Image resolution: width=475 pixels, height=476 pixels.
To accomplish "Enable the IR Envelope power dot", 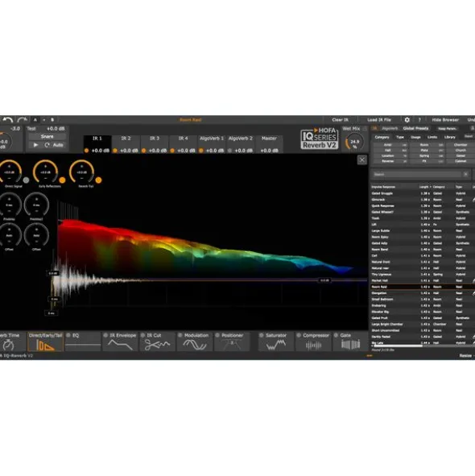I will click(105, 335).
